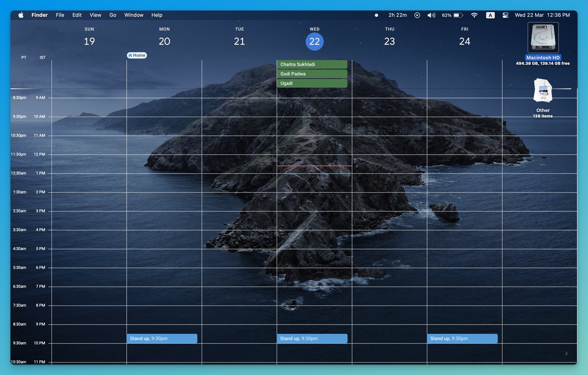The width and height of the screenshot is (588, 375).
Task: Open the volume control icon
Action: [431, 15]
